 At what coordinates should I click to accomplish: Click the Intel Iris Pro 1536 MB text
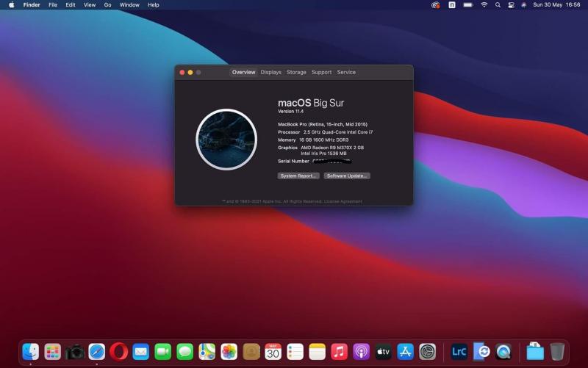point(323,154)
